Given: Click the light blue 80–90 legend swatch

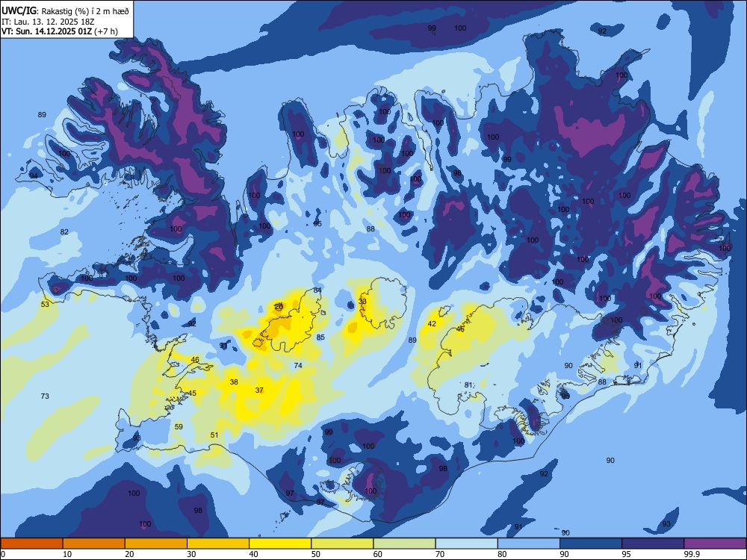Looking at the screenshot, I should tap(529, 544).
